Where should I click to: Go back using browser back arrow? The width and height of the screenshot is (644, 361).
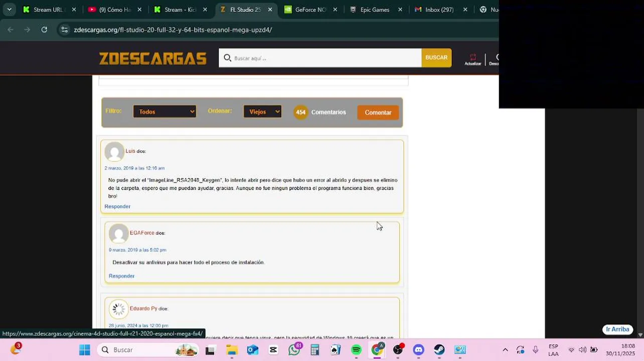tap(11, 30)
